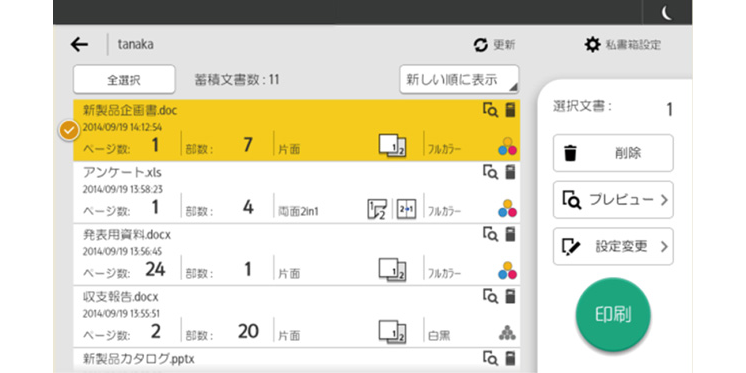746x373 pixels.
Task: Click duplex icon on アンケート.xls row
Action: point(377,209)
